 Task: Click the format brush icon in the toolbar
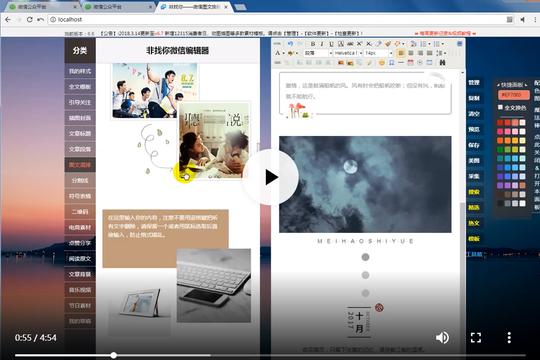(388, 44)
